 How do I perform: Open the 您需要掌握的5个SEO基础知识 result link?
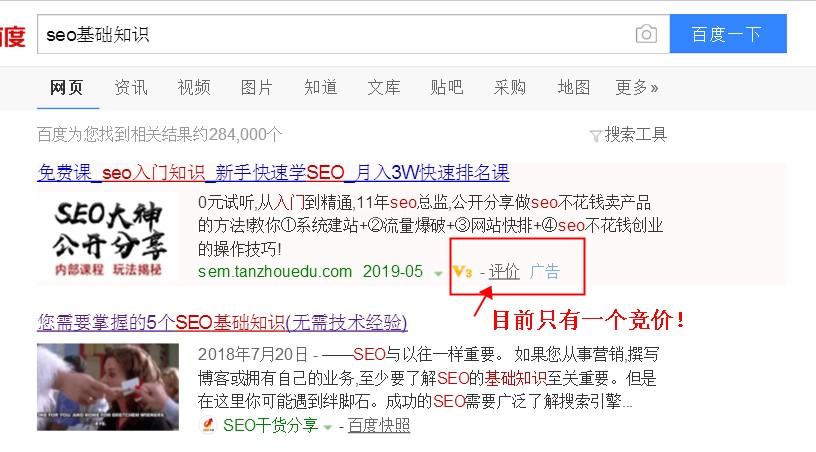point(222,322)
